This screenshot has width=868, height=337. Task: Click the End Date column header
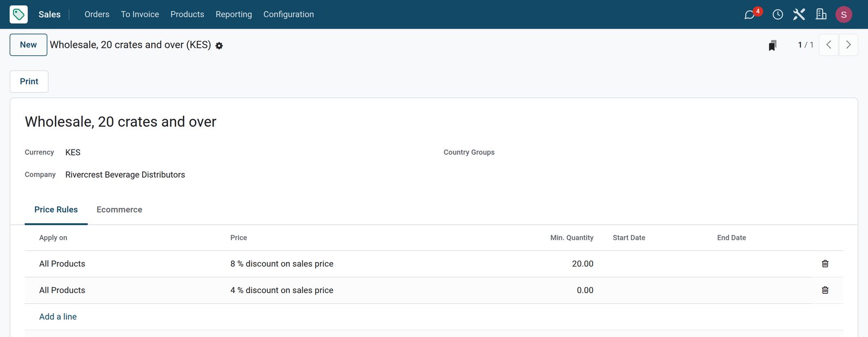pos(731,238)
